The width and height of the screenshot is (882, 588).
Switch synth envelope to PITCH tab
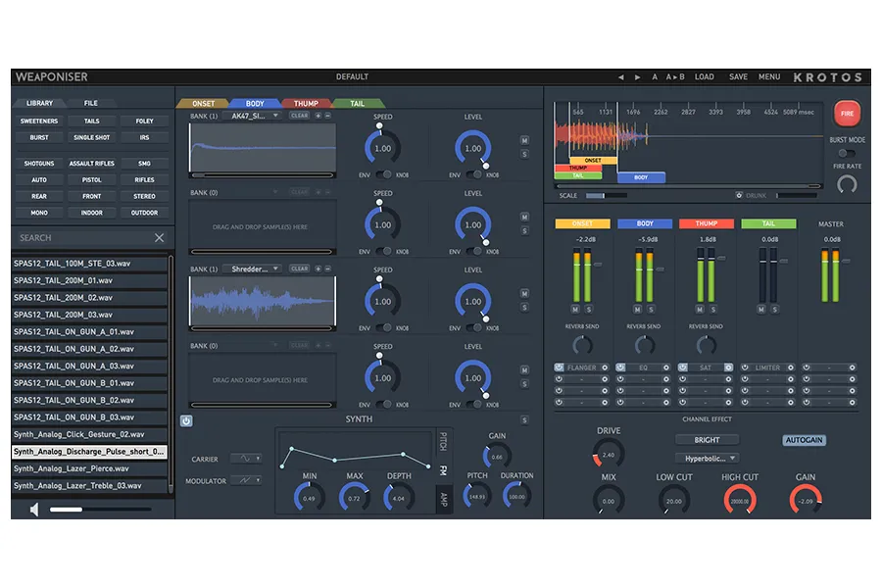point(444,441)
